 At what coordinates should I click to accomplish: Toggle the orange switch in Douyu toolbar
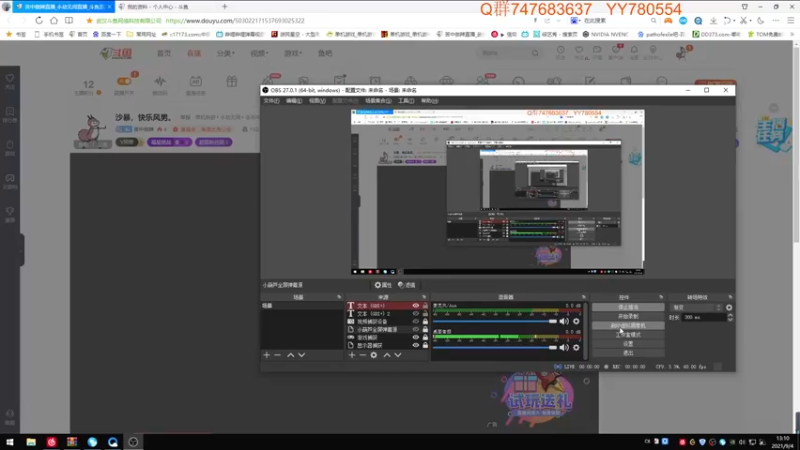[x=123, y=81]
